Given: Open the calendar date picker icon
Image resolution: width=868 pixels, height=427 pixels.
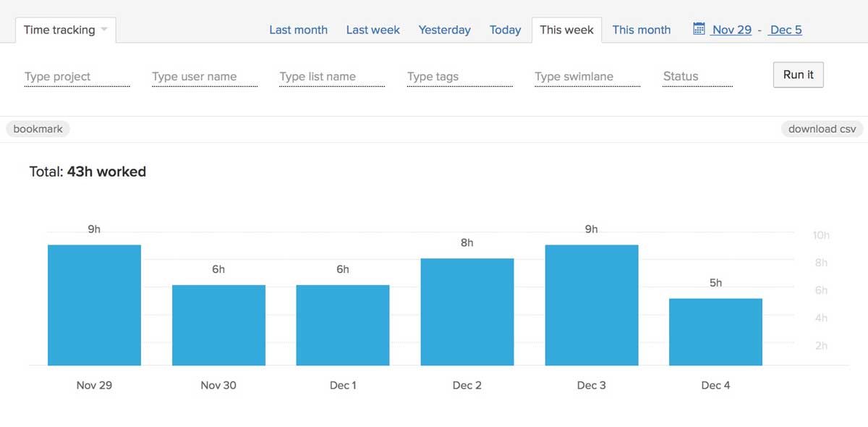Looking at the screenshot, I should [699, 29].
